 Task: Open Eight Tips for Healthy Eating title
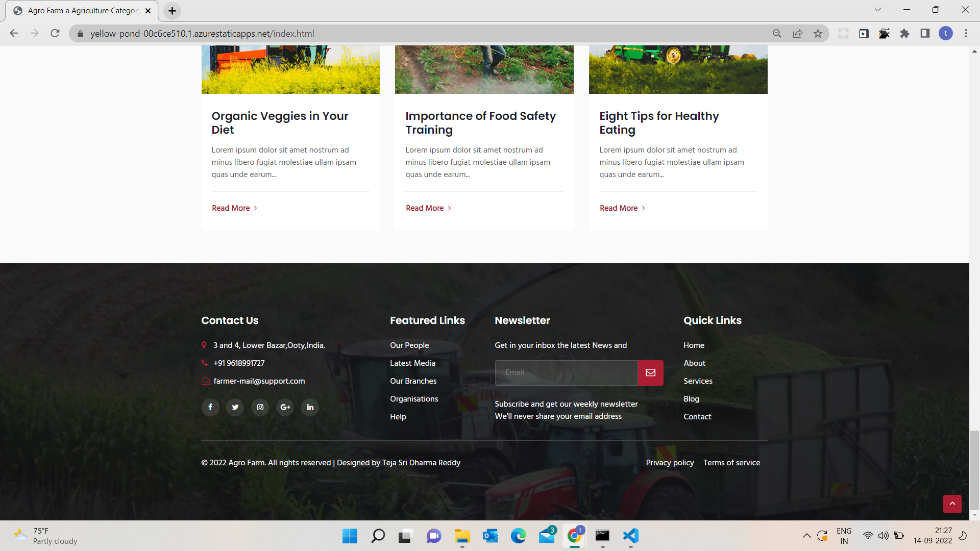(659, 123)
